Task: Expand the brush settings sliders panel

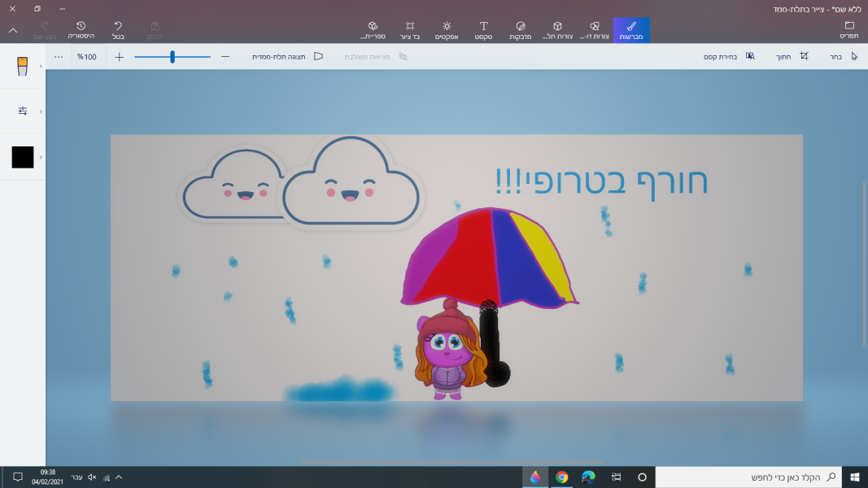Action: click(23, 111)
